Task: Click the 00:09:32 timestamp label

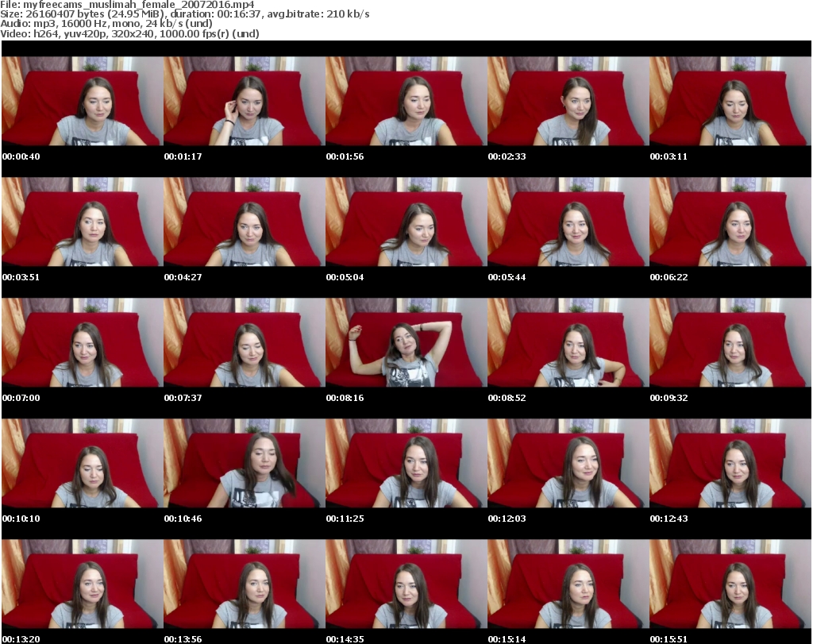Action: 669,398
